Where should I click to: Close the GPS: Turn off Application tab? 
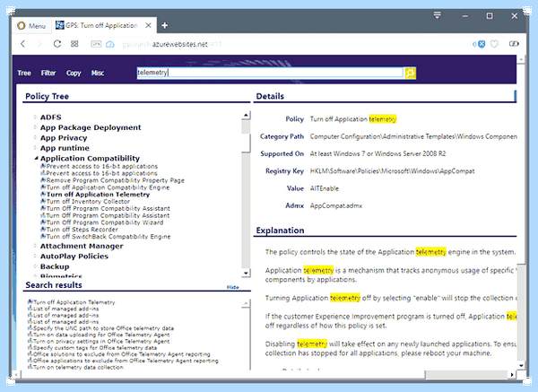tap(148, 25)
